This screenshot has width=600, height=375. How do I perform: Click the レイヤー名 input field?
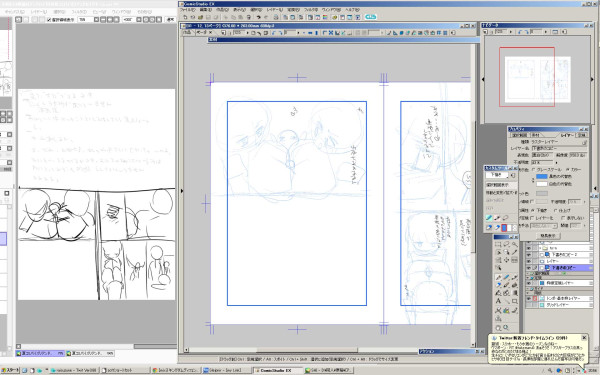(x=559, y=148)
